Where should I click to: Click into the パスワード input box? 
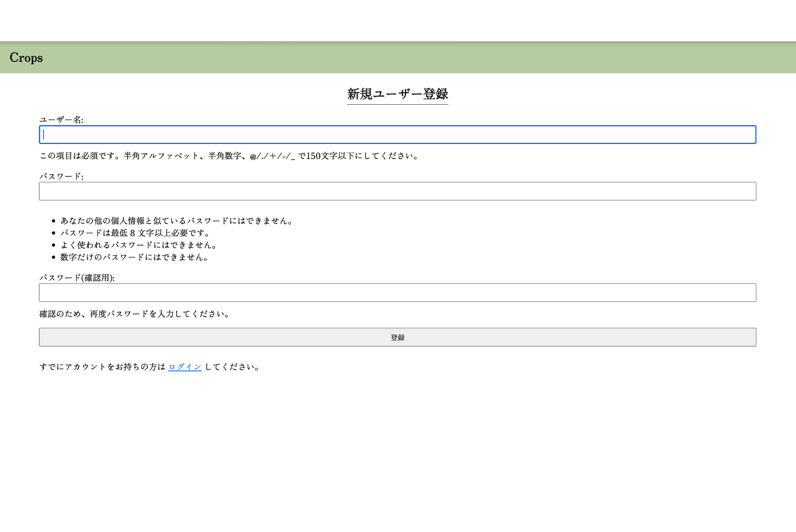click(397, 191)
